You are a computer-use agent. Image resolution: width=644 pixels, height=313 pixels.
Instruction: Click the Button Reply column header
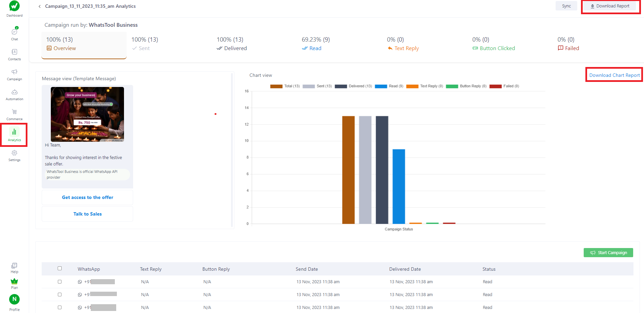[x=216, y=269]
